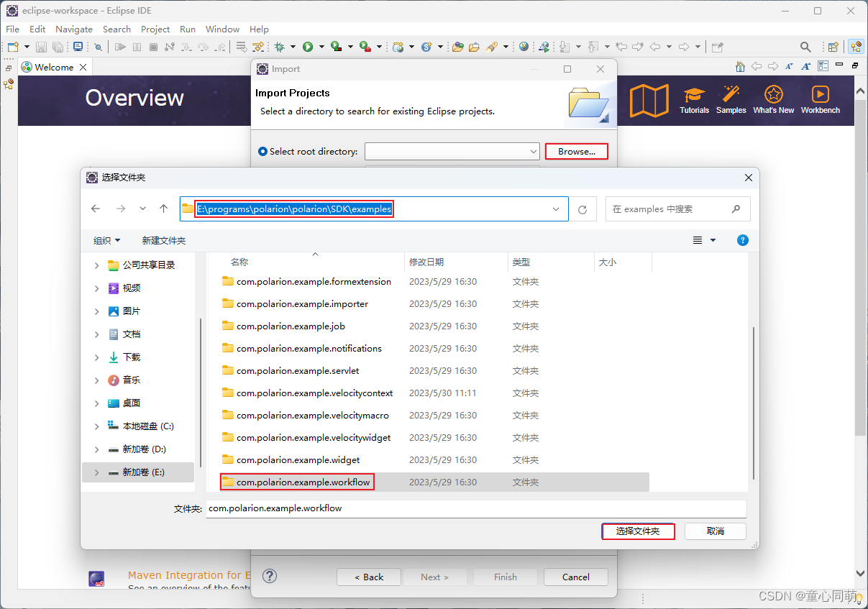868x609 pixels.
Task: Click the Suspend debug icon
Action: pyautogui.click(x=137, y=47)
